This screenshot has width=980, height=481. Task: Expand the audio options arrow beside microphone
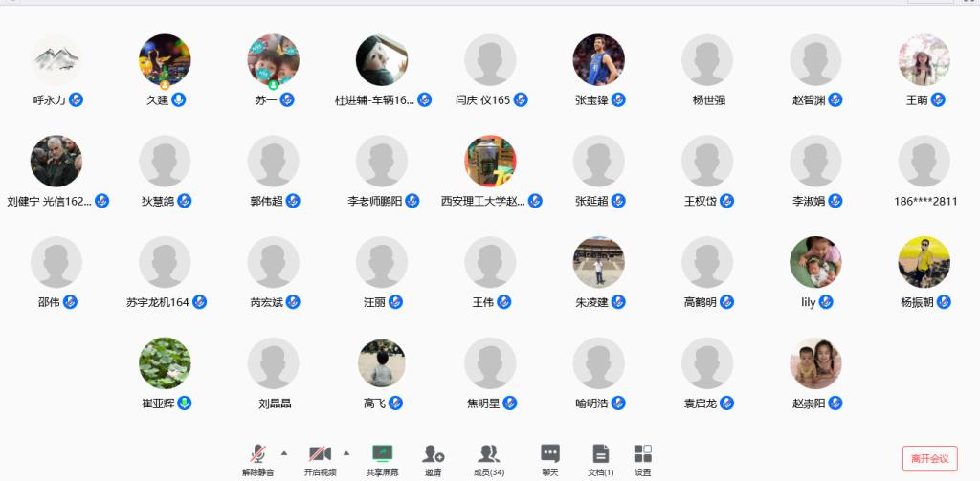point(284,453)
